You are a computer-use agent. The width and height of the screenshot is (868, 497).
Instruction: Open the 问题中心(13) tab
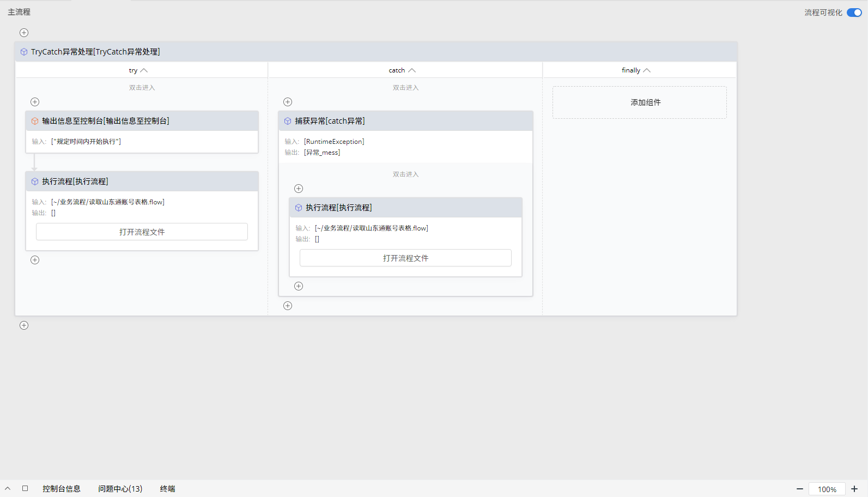point(120,489)
